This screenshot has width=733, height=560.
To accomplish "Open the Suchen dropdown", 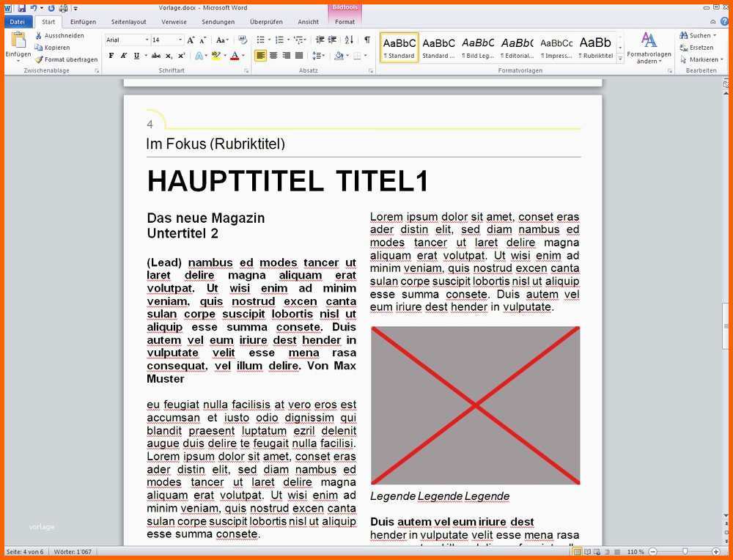I will click(715, 35).
